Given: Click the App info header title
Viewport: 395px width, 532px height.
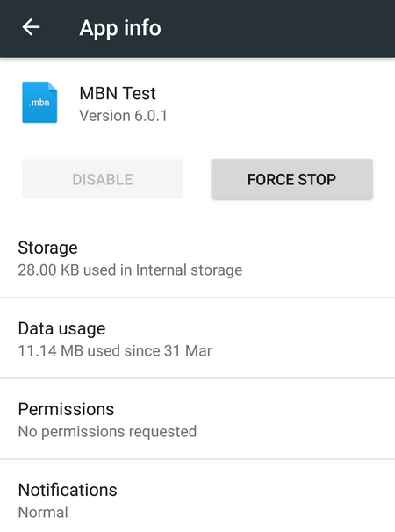Looking at the screenshot, I should pos(120,28).
